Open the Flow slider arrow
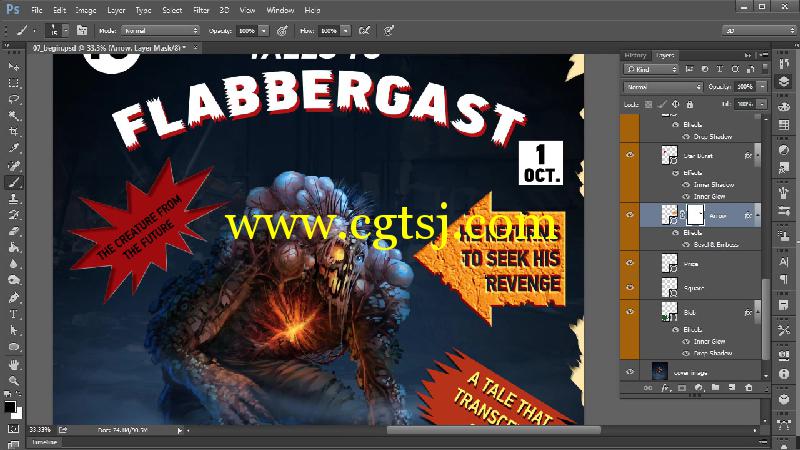This screenshot has width=800, height=450. point(345,31)
